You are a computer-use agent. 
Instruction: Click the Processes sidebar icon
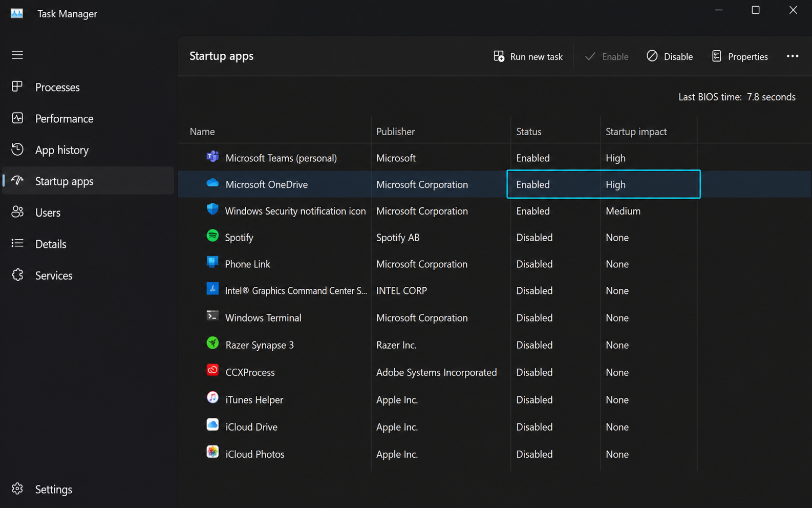point(17,87)
